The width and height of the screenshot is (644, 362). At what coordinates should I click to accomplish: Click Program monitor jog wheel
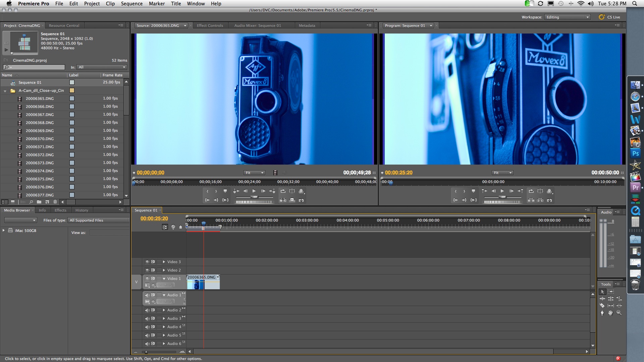coord(502,202)
